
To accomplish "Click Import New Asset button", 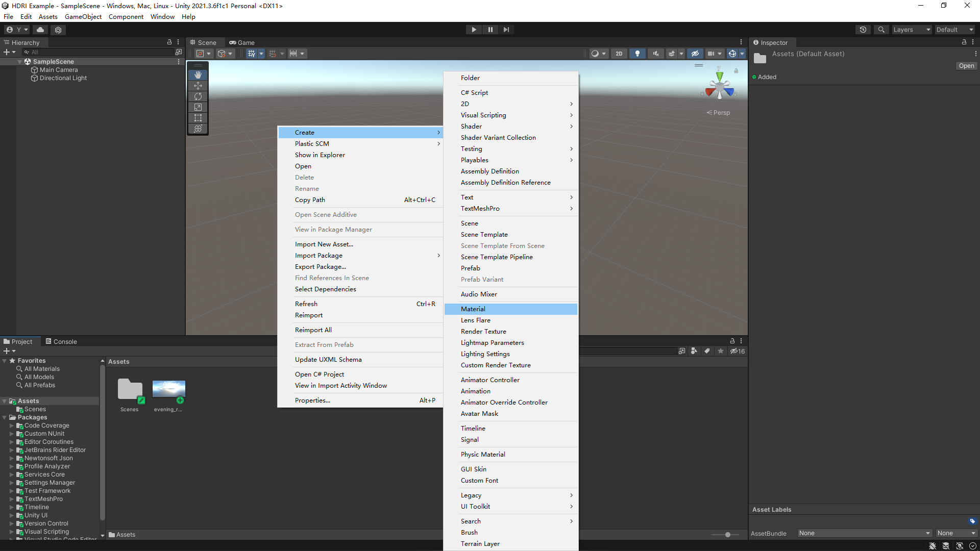I will [x=324, y=243].
